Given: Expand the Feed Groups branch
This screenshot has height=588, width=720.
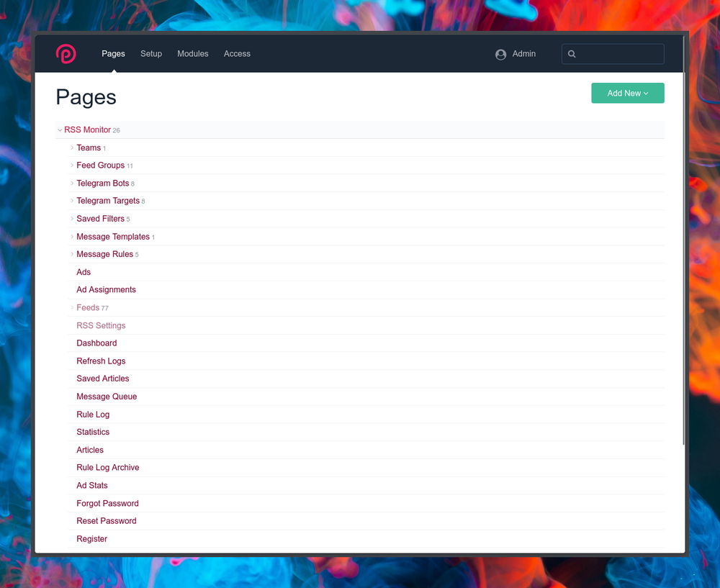Looking at the screenshot, I should pyautogui.click(x=72, y=166).
